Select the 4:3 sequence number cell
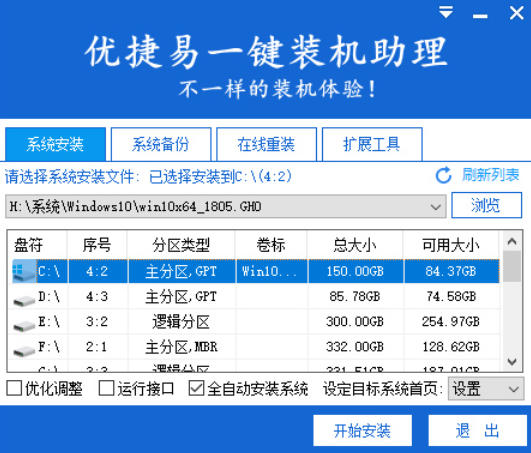The image size is (531, 453). click(97, 297)
